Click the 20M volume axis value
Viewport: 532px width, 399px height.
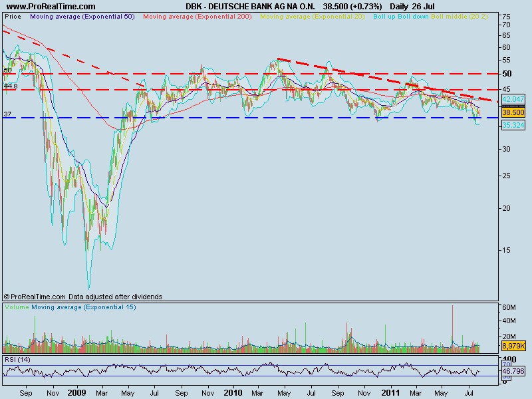pos(509,336)
